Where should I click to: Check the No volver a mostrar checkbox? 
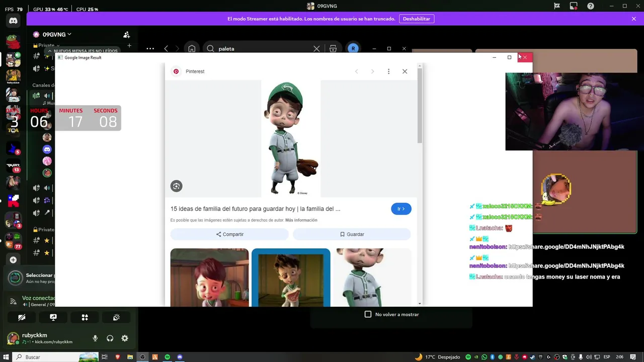(368, 314)
